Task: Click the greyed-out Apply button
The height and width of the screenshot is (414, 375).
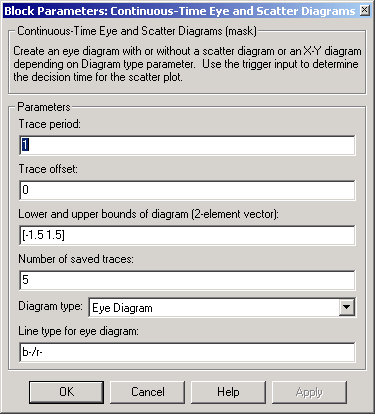Action: tap(309, 392)
